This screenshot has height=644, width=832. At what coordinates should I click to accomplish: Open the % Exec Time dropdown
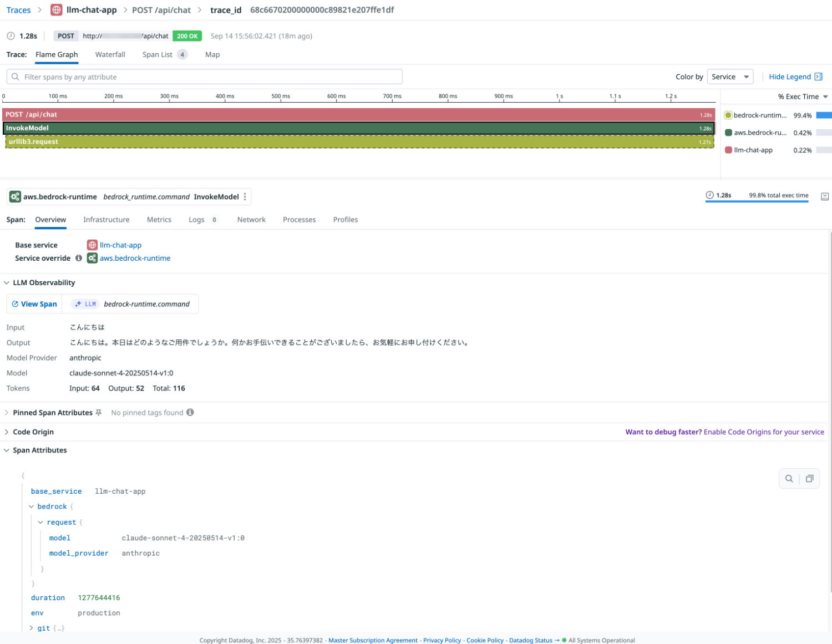coord(803,97)
